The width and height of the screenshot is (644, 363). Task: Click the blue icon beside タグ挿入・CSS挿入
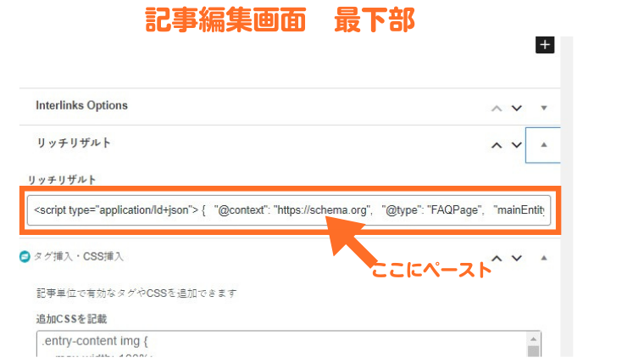pos(25,256)
